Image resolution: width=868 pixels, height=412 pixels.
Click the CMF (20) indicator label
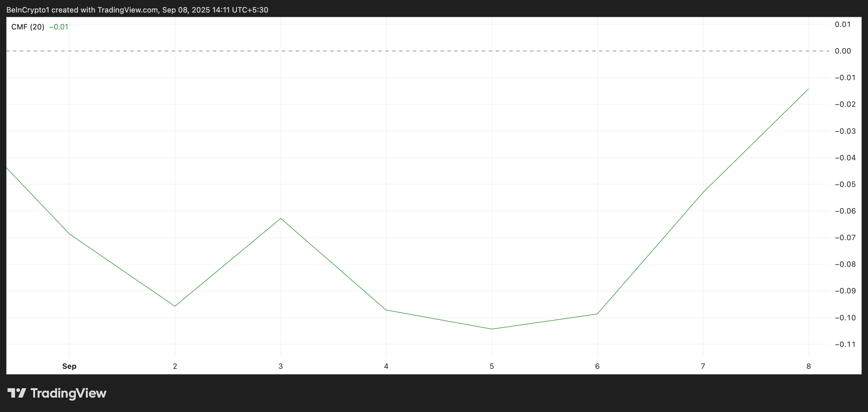click(28, 27)
